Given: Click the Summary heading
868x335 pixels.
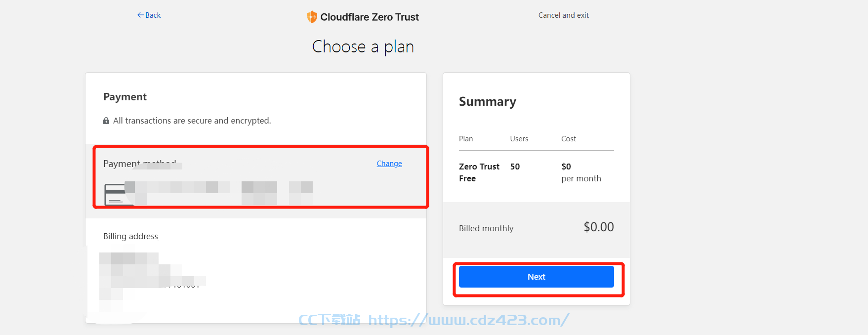Looking at the screenshot, I should click(x=488, y=102).
